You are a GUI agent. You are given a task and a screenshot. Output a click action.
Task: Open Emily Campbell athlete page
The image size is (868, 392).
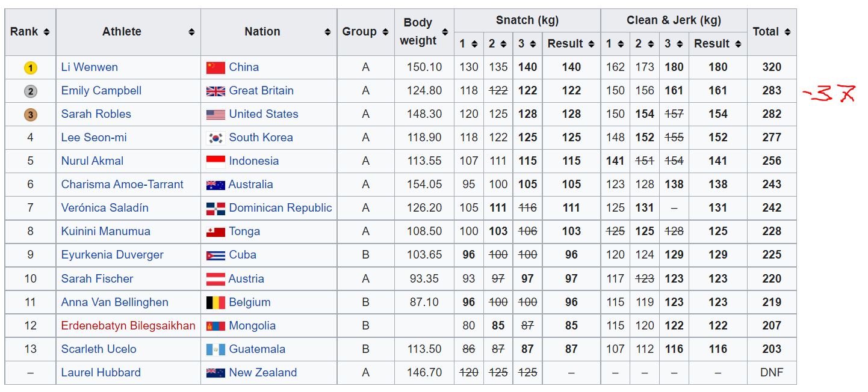(x=101, y=91)
